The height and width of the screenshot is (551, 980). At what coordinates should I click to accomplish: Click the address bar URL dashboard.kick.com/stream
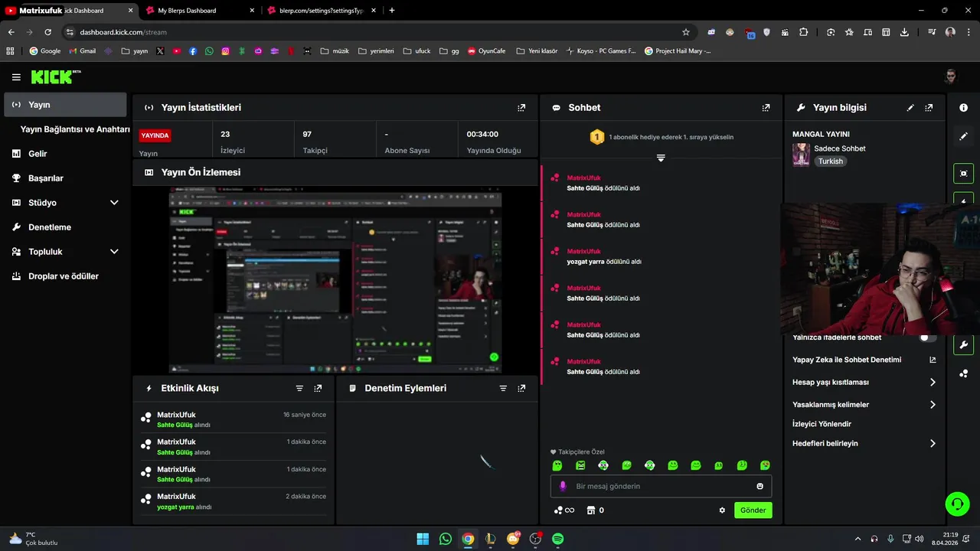[123, 32]
